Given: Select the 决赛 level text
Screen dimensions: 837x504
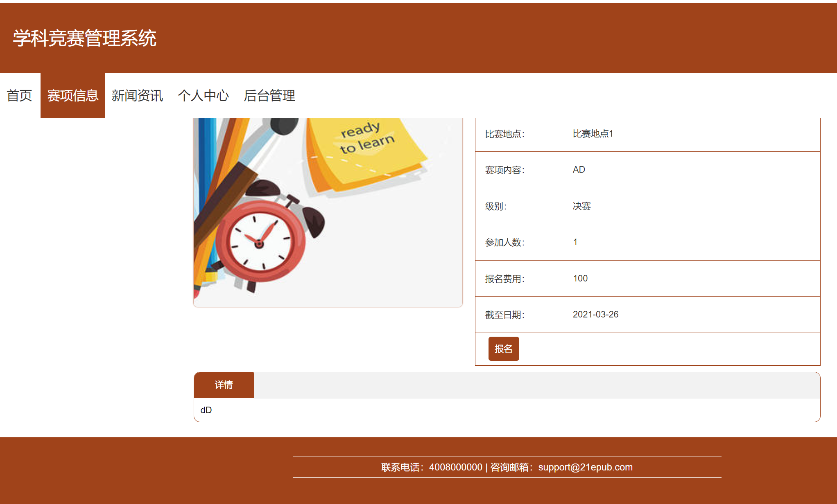Looking at the screenshot, I should [x=582, y=206].
